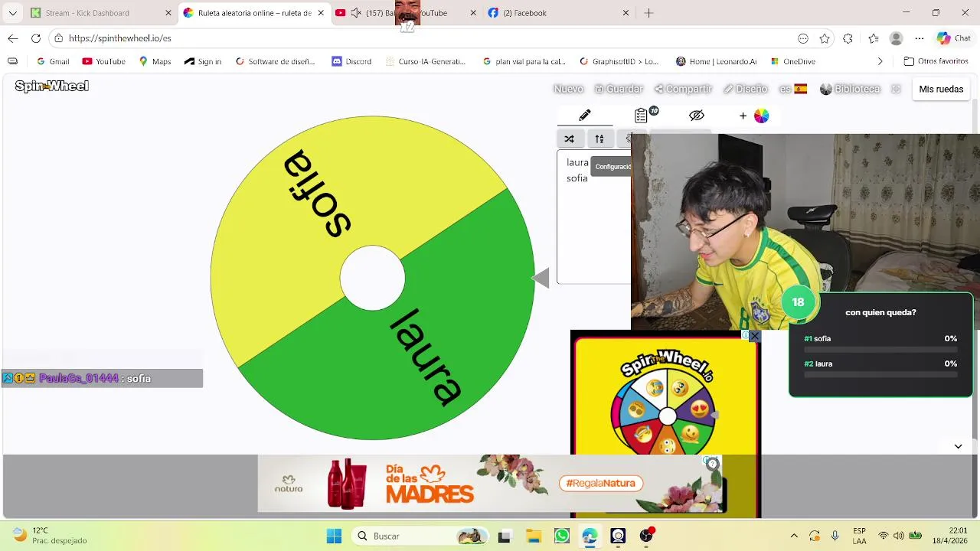Open the reader view icon in address bar

tap(802, 38)
